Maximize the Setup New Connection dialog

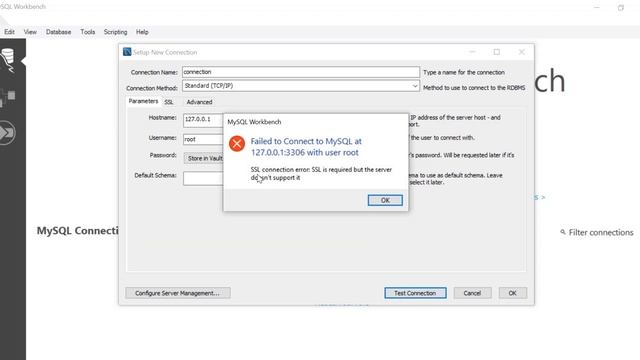[x=497, y=52]
